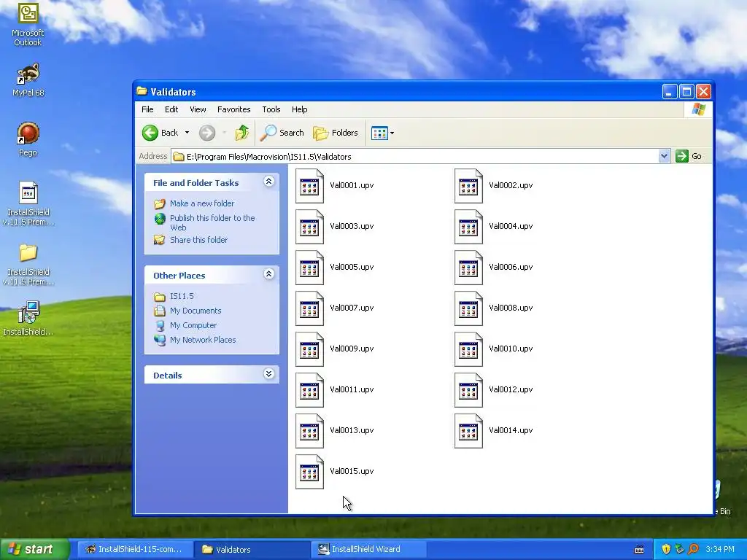Switch to InstallShield Wizard taskbar button

pyautogui.click(x=368, y=550)
